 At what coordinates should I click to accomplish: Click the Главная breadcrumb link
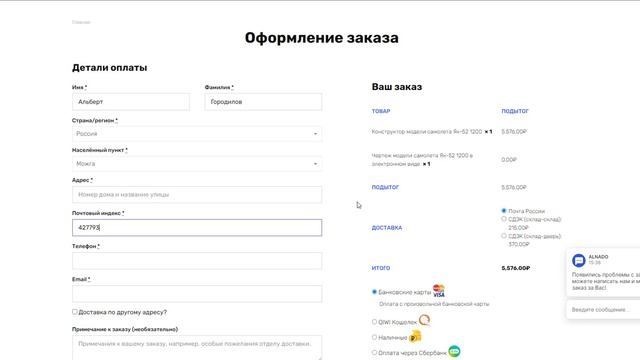81,22
